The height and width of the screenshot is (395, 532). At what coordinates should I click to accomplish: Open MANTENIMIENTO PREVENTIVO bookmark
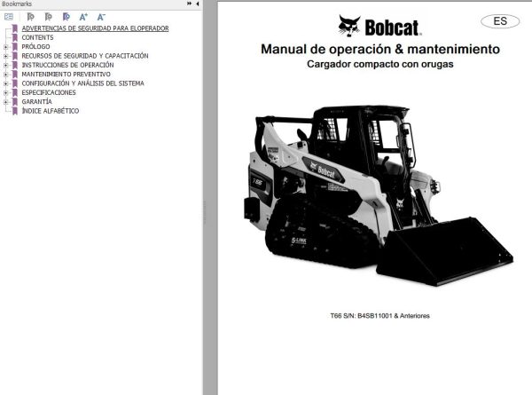[66, 74]
